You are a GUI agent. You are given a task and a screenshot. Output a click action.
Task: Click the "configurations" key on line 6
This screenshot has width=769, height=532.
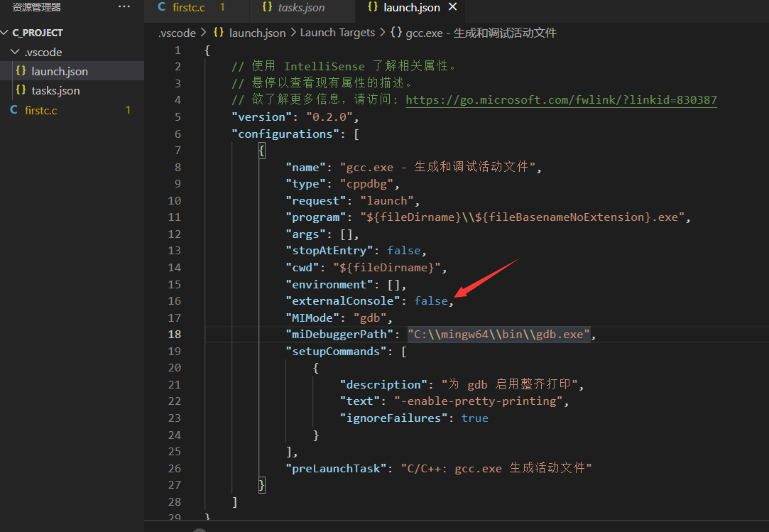click(285, 134)
